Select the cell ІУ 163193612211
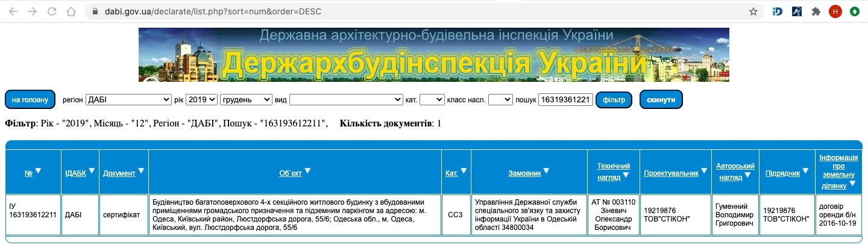Viewport: 868px width, 245px height. pos(33,214)
